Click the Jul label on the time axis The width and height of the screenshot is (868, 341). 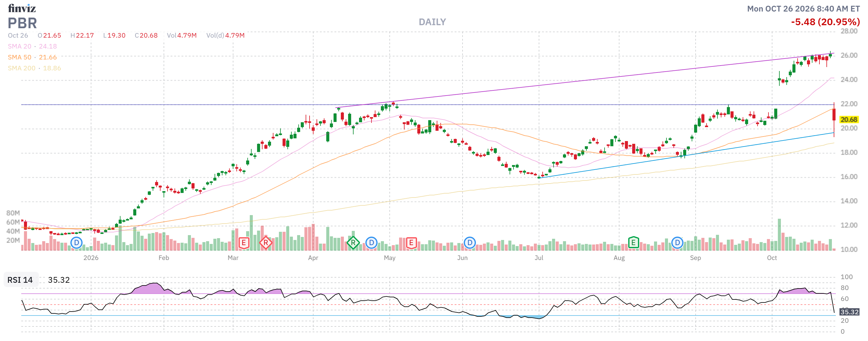tap(539, 258)
